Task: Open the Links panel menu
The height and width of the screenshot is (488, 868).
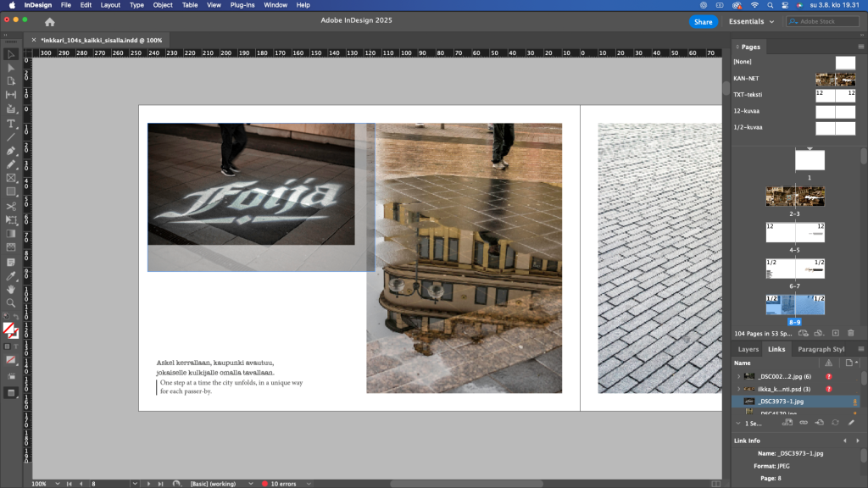Action: [x=861, y=349]
